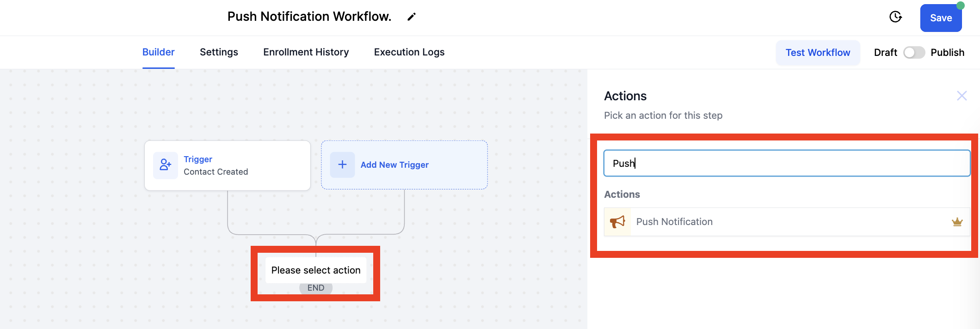Select the 'Please select action' node

tap(315, 270)
